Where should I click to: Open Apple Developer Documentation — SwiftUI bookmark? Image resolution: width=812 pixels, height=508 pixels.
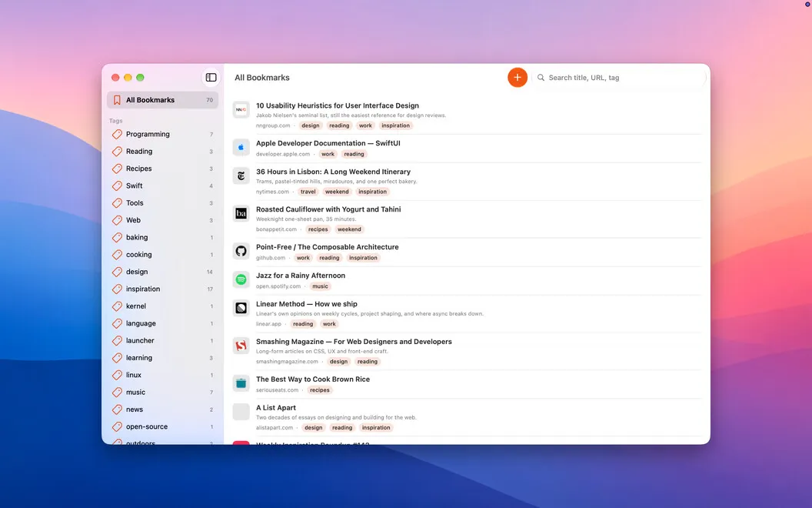pyautogui.click(x=328, y=143)
